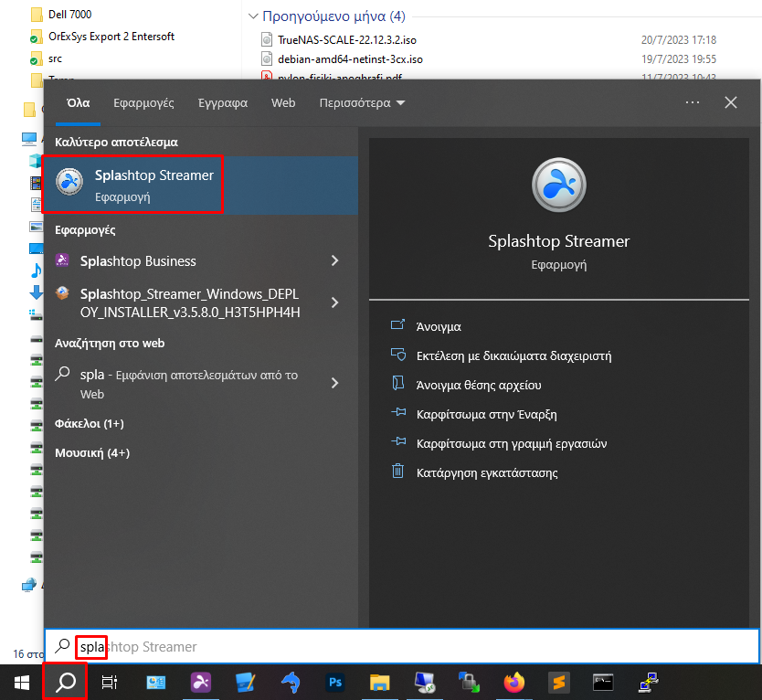762x700 pixels.
Task: Click Splashtop Business result text
Action: tap(138, 261)
